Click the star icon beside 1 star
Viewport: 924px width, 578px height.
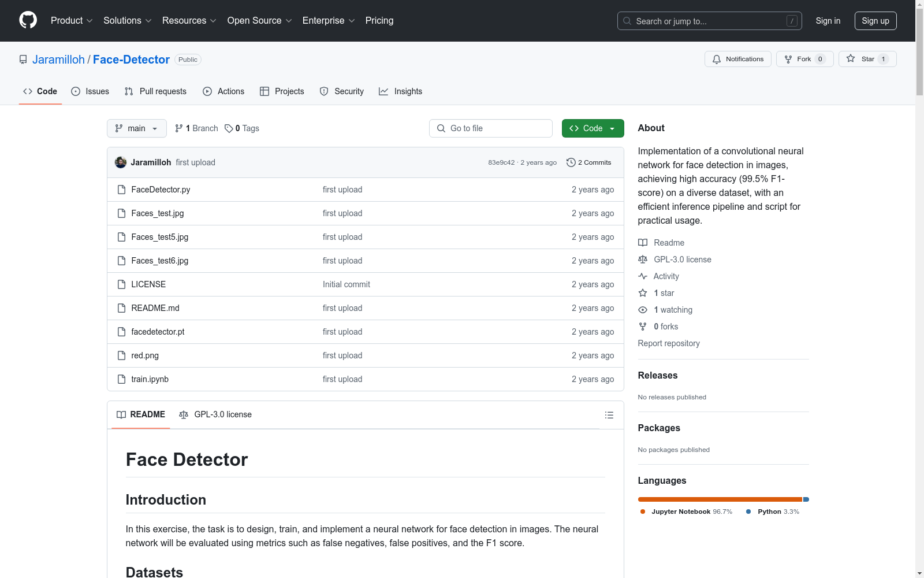coord(643,293)
